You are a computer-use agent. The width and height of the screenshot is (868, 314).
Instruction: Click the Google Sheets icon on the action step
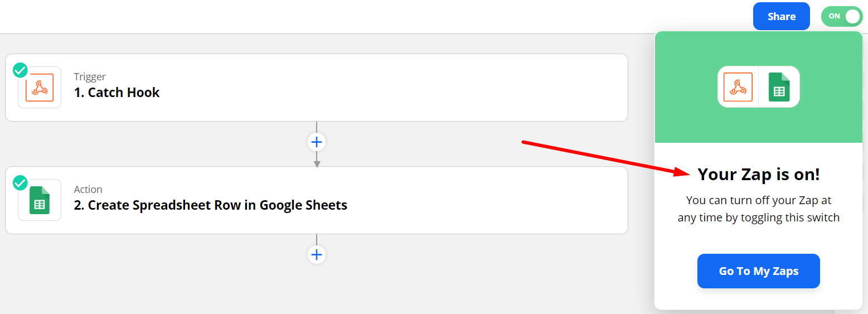(x=40, y=200)
